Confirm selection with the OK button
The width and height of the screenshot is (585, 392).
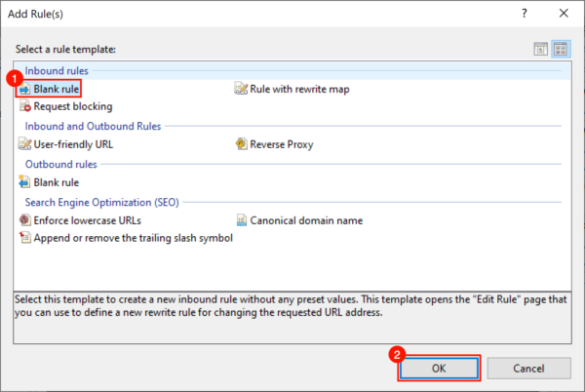[x=438, y=368]
